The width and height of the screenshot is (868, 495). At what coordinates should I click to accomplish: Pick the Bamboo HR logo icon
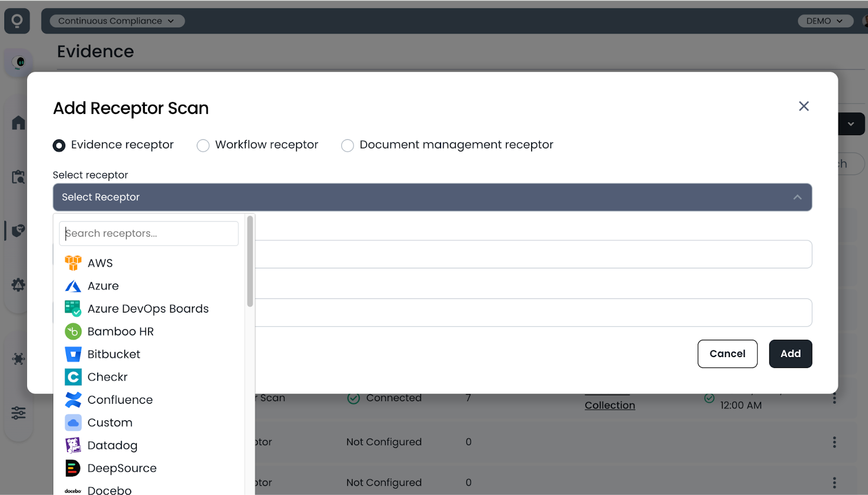[x=73, y=331]
